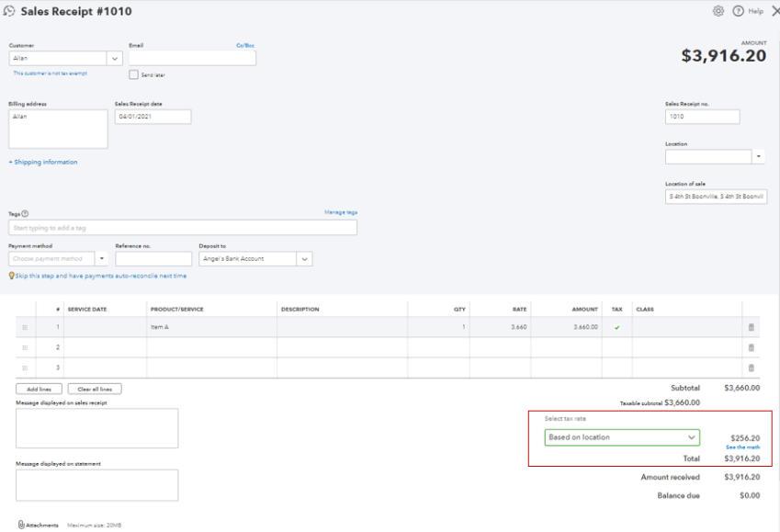Image resolution: width=780 pixels, height=532 pixels.
Task: Click the Reference no. field
Action: coord(153,259)
